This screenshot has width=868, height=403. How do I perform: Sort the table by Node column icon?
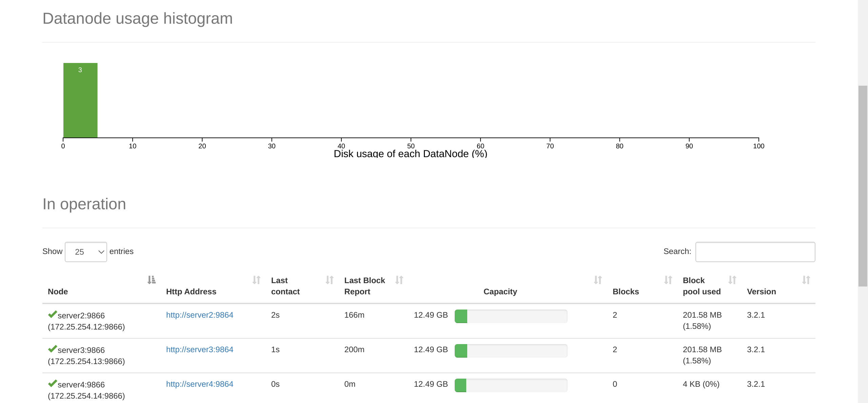(x=151, y=280)
